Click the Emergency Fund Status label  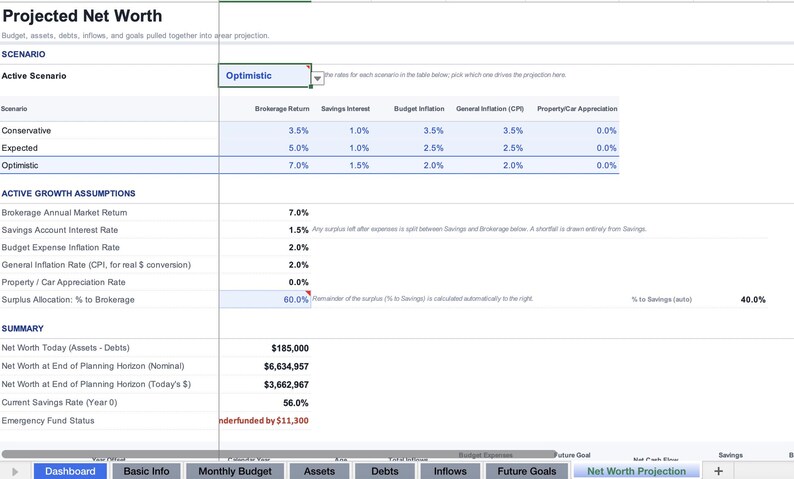pos(48,421)
